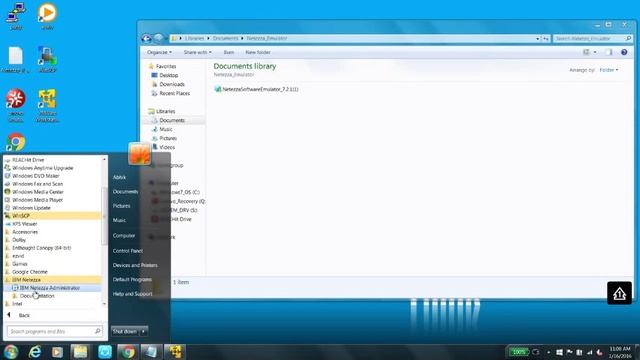Select Pictures library in navigation pane
This screenshot has height=360, width=640.
tap(168, 138)
